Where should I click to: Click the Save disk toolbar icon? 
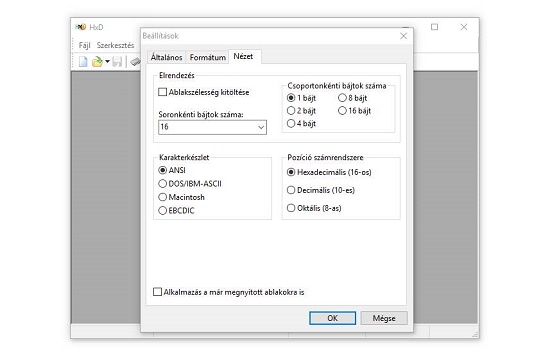click(117, 62)
